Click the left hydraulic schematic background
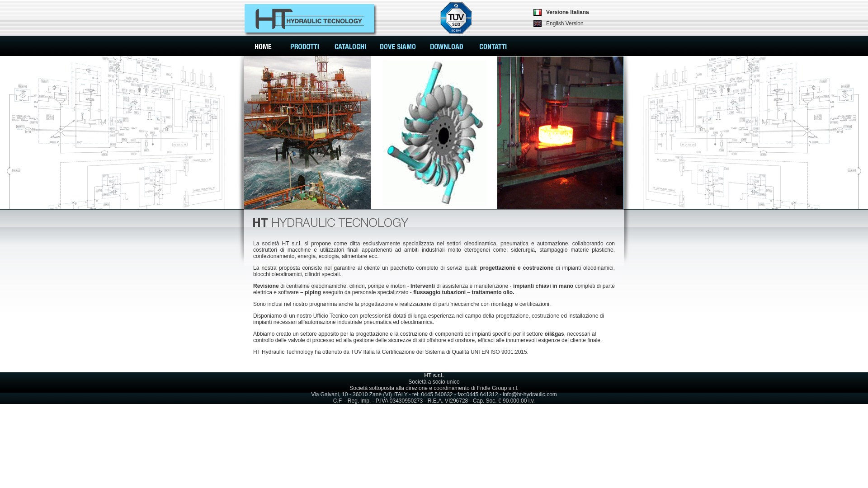Viewport: 868px width, 488px height. point(118,132)
